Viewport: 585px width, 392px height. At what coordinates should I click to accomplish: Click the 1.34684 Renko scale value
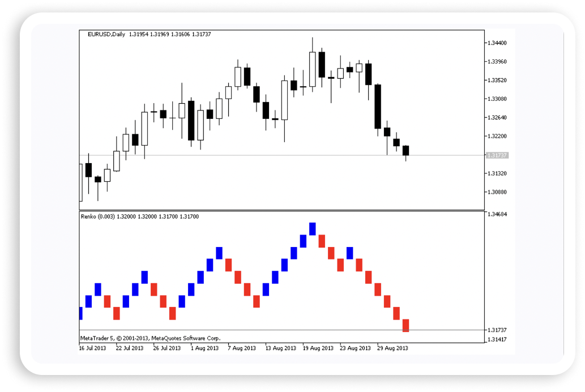click(497, 214)
